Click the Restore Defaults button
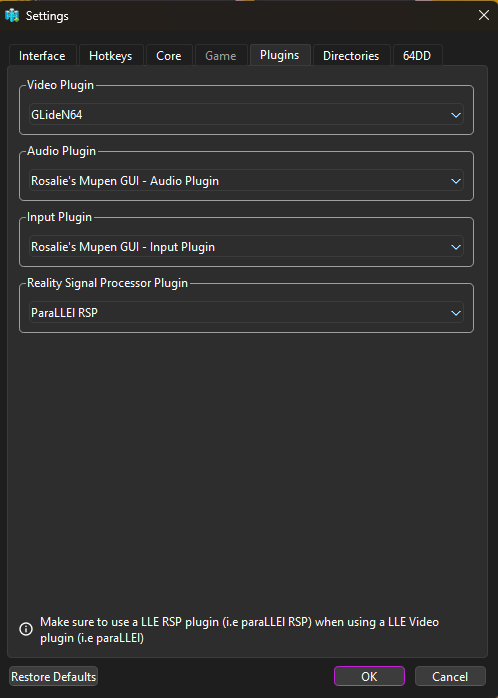This screenshot has height=698, width=498. [x=53, y=677]
